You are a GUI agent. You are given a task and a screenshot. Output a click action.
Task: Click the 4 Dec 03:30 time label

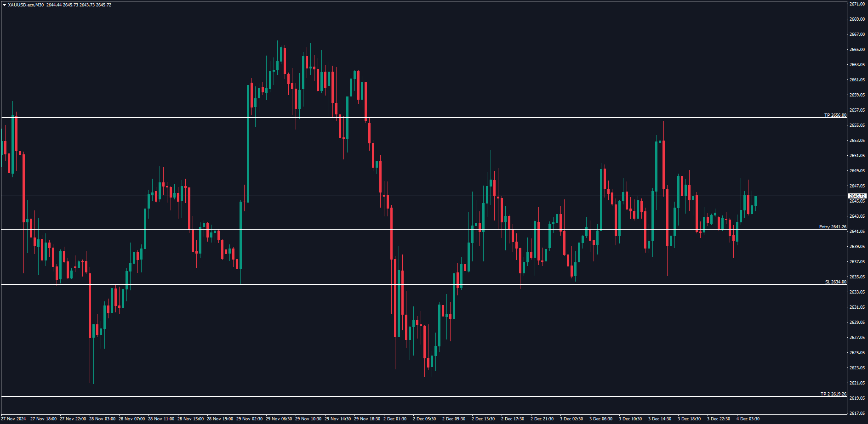[748, 419]
